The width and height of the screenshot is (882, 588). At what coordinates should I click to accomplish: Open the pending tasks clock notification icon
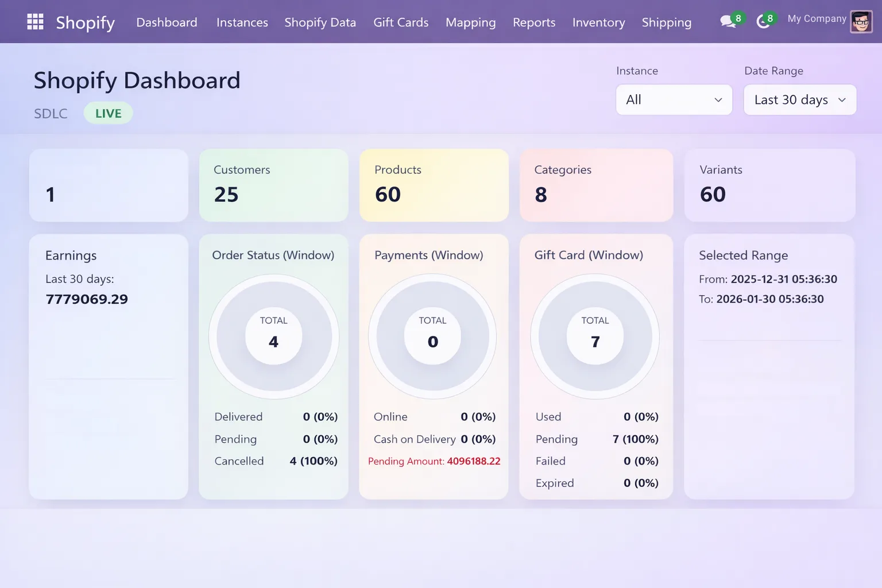[763, 20]
